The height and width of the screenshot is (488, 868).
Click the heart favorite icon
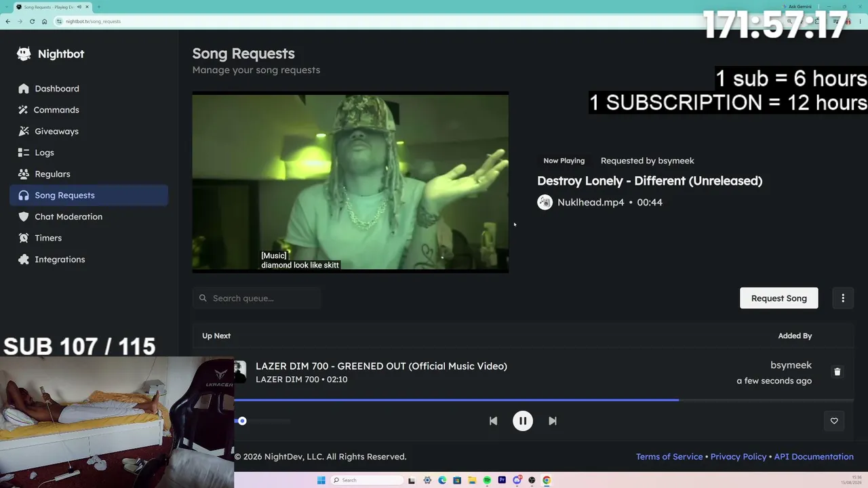point(834,421)
